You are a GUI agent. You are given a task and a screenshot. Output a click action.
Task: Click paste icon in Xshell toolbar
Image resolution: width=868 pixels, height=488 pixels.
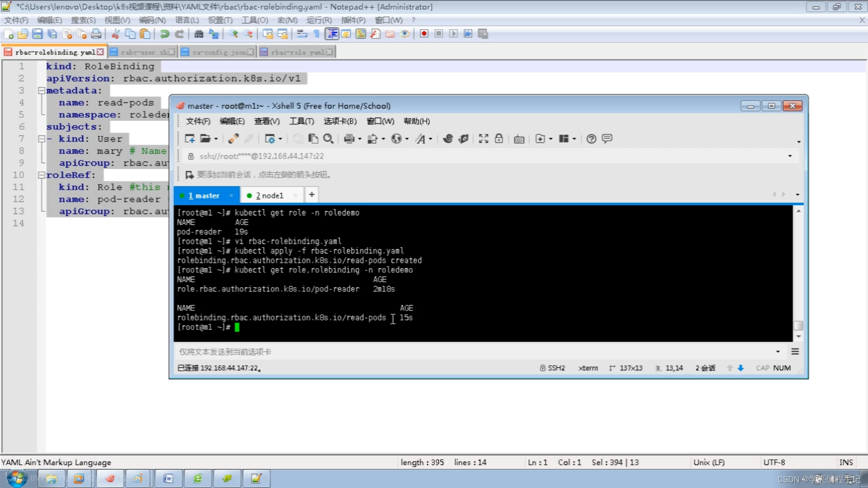pyautogui.click(x=313, y=138)
